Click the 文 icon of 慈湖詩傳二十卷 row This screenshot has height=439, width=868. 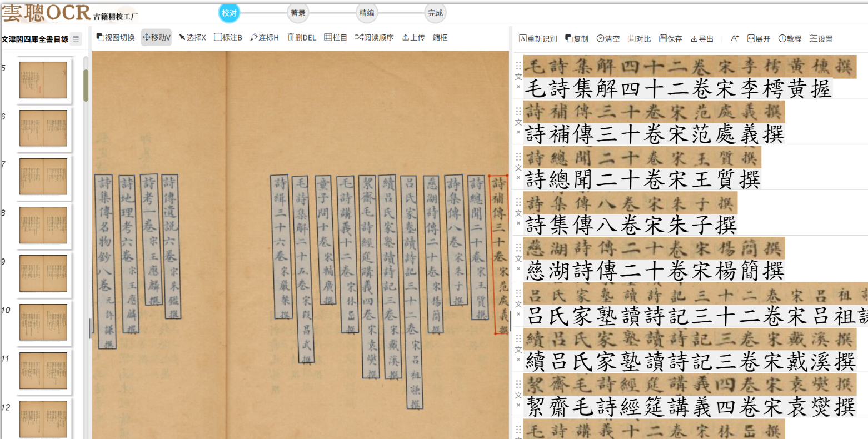(x=518, y=258)
